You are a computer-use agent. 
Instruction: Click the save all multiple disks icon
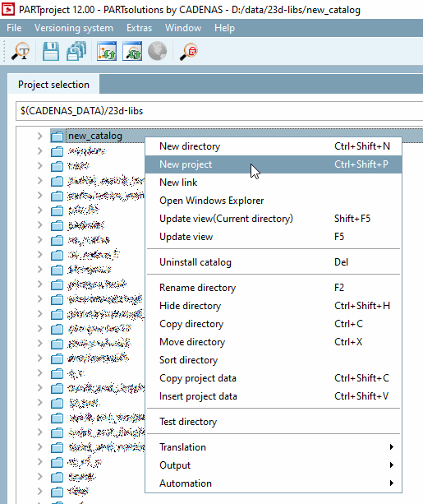(x=76, y=52)
